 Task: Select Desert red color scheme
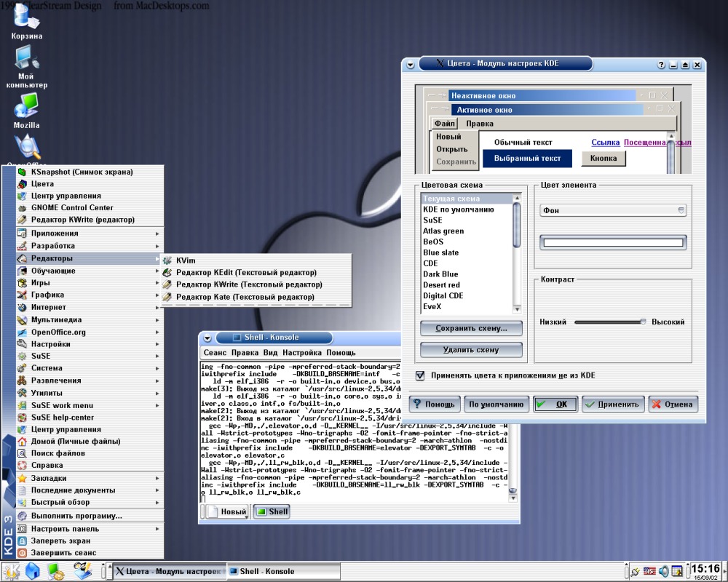tap(466, 284)
